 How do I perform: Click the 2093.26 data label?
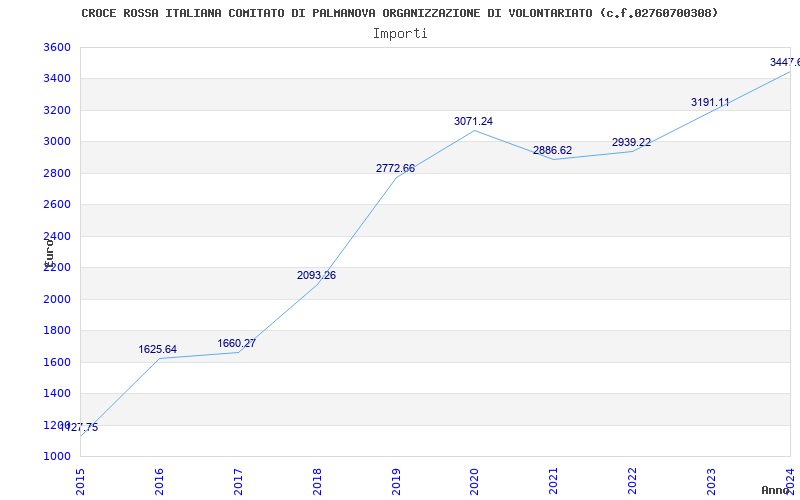click(316, 276)
